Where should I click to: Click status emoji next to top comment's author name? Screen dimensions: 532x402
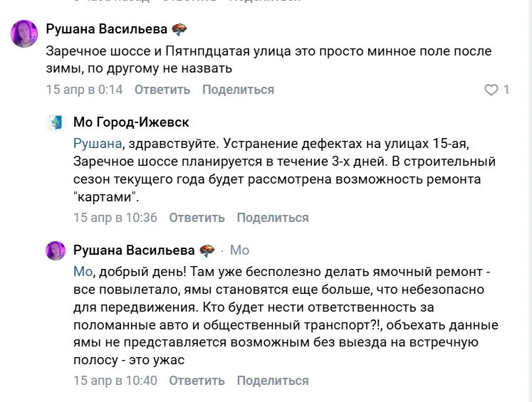tap(179, 29)
